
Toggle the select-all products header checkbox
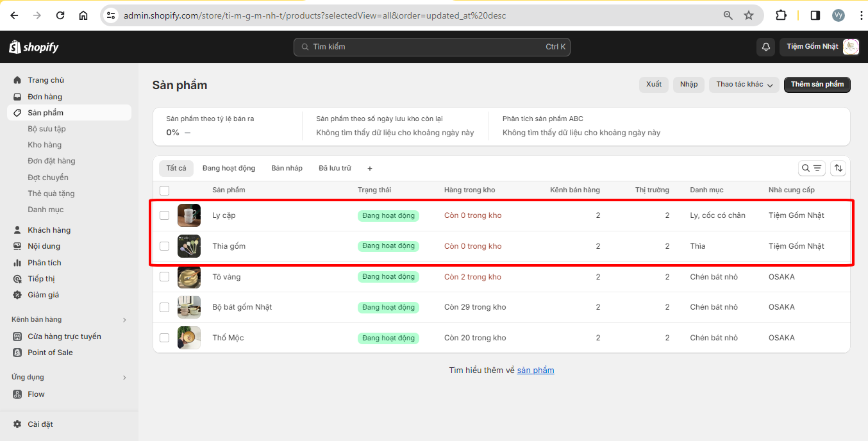(x=165, y=190)
